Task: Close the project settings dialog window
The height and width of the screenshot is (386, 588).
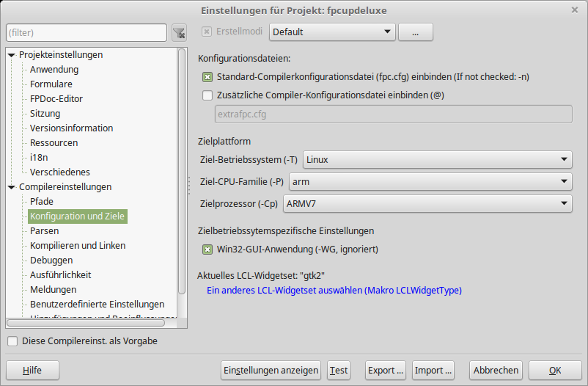Action: [x=574, y=10]
